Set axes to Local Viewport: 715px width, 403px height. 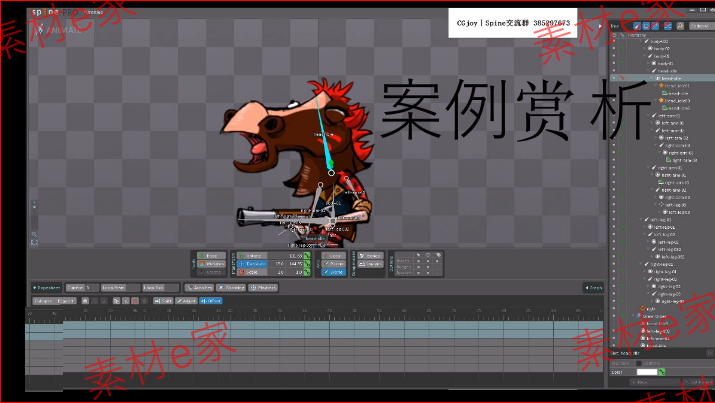click(334, 255)
